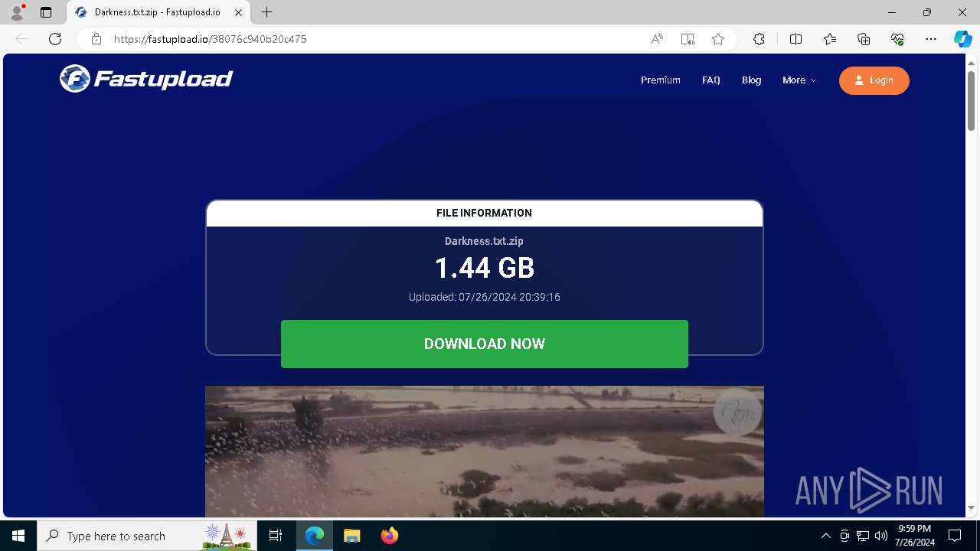Open Task View on taskbar
The width and height of the screenshot is (980, 551).
[276, 536]
